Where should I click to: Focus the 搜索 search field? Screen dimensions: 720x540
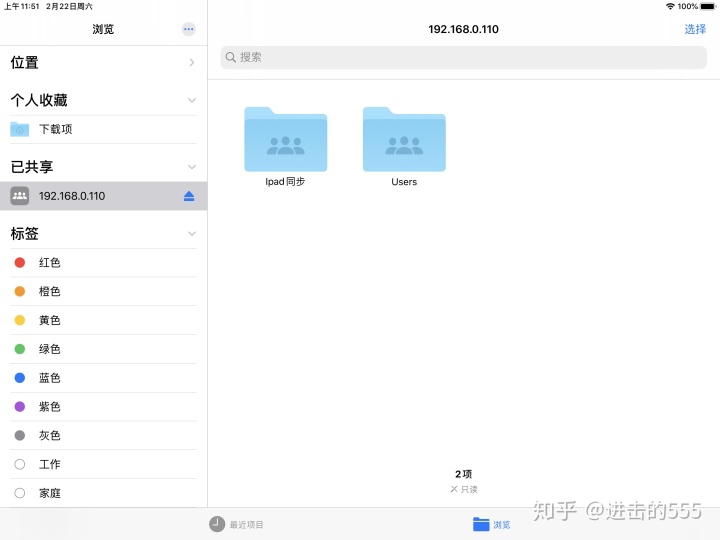[x=463, y=57]
